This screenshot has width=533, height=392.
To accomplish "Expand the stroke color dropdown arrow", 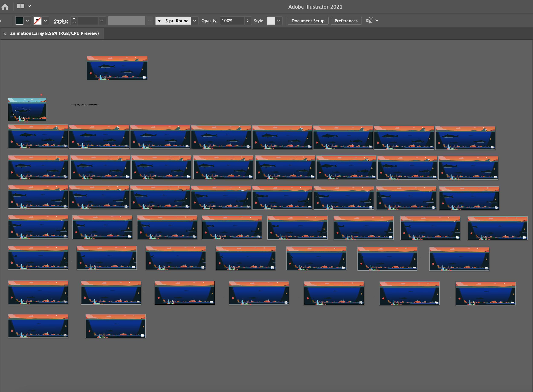I will coord(45,21).
